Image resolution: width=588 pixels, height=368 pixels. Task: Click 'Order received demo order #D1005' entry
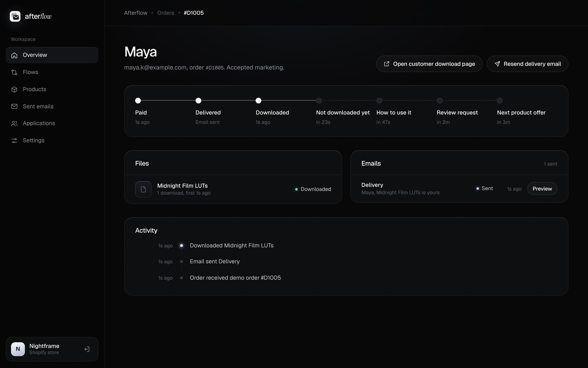tap(235, 278)
